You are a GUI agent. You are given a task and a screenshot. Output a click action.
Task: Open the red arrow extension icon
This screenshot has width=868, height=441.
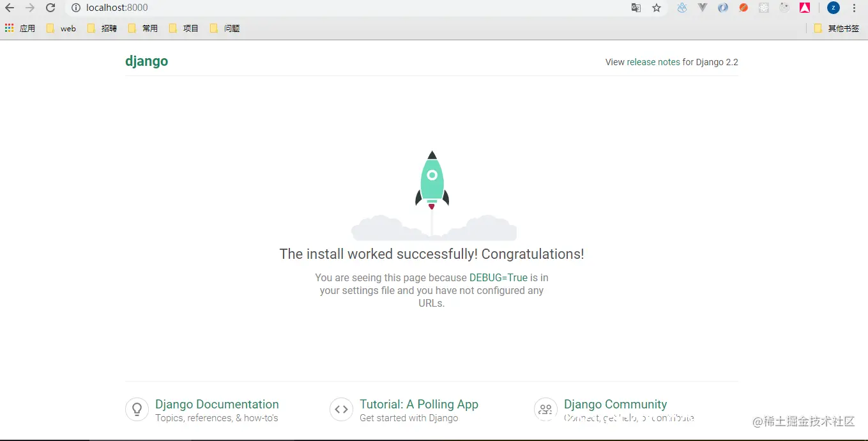coord(805,8)
